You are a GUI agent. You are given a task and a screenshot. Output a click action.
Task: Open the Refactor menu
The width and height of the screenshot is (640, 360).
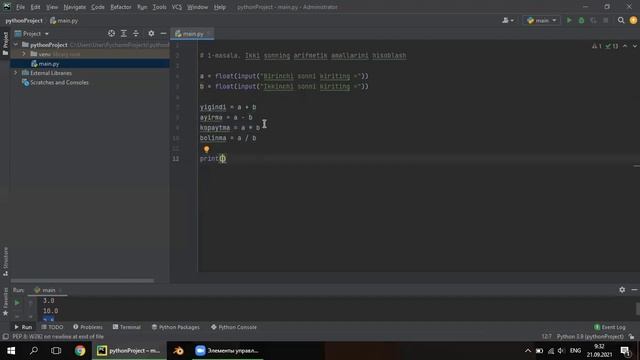[x=121, y=7]
